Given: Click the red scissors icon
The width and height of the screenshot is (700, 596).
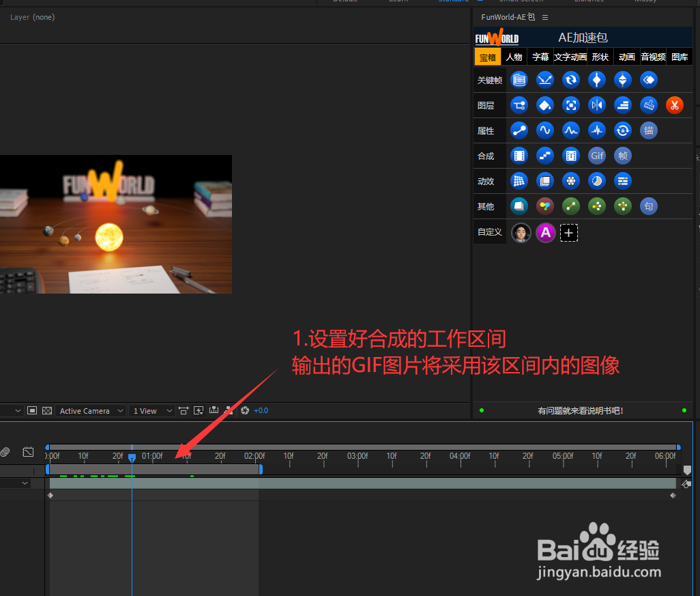Looking at the screenshot, I should pyautogui.click(x=675, y=105).
